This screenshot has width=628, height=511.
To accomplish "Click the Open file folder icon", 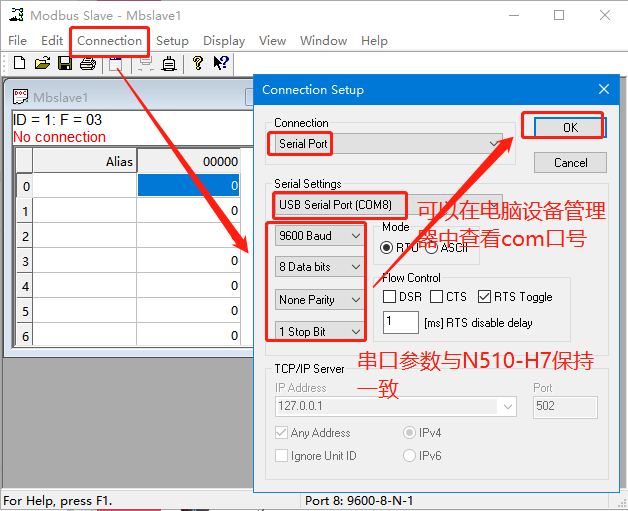I will tap(42, 64).
